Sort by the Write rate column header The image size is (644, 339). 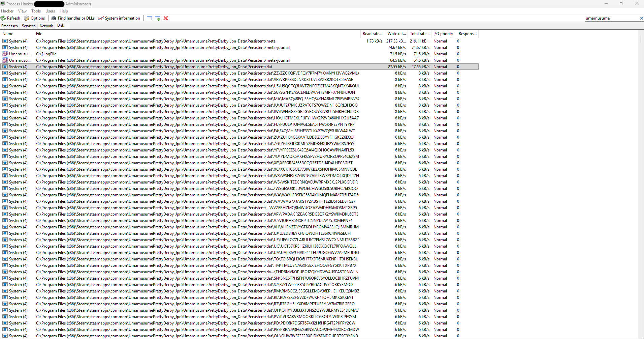click(396, 34)
